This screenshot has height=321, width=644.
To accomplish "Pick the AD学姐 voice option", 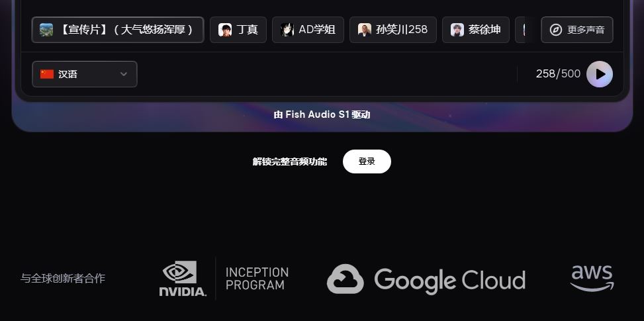I will point(308,30).
